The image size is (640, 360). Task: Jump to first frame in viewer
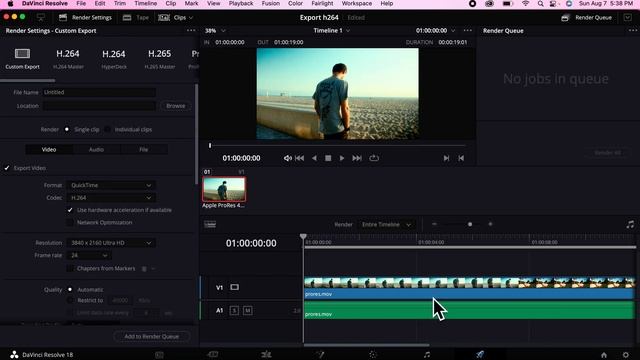click(300, 158)
